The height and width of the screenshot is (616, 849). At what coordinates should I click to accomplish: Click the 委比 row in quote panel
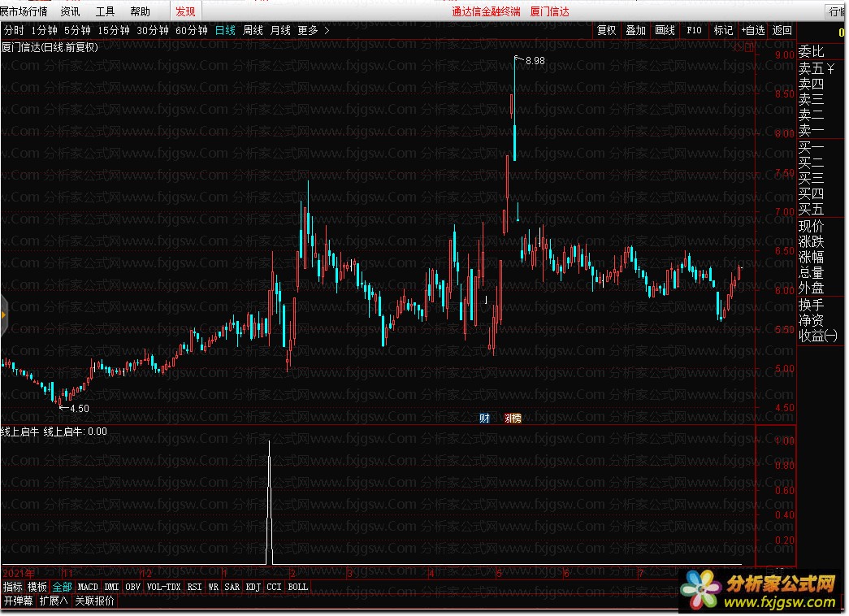(x=811, y=51)
